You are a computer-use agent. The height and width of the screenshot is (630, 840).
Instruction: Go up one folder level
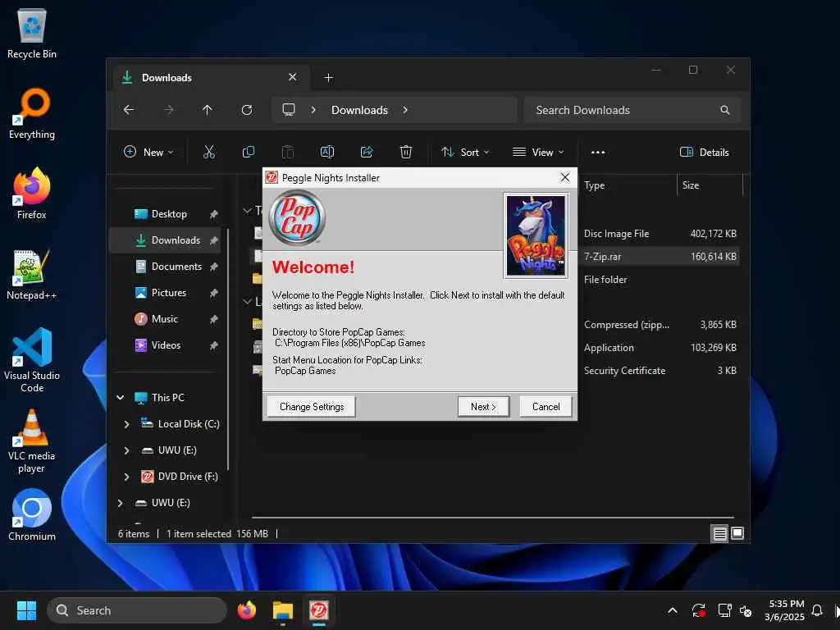point(208,110)
